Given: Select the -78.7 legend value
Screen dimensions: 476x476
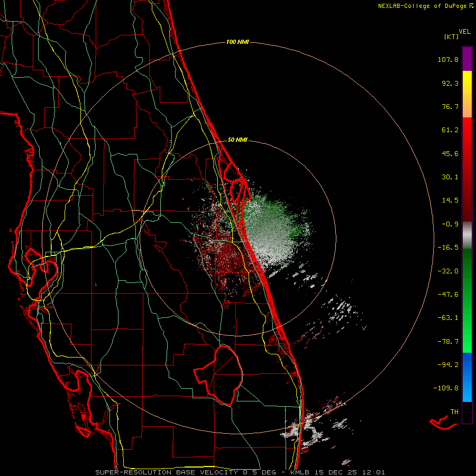Looking at the screenshot, I should [x=448, y=342].
